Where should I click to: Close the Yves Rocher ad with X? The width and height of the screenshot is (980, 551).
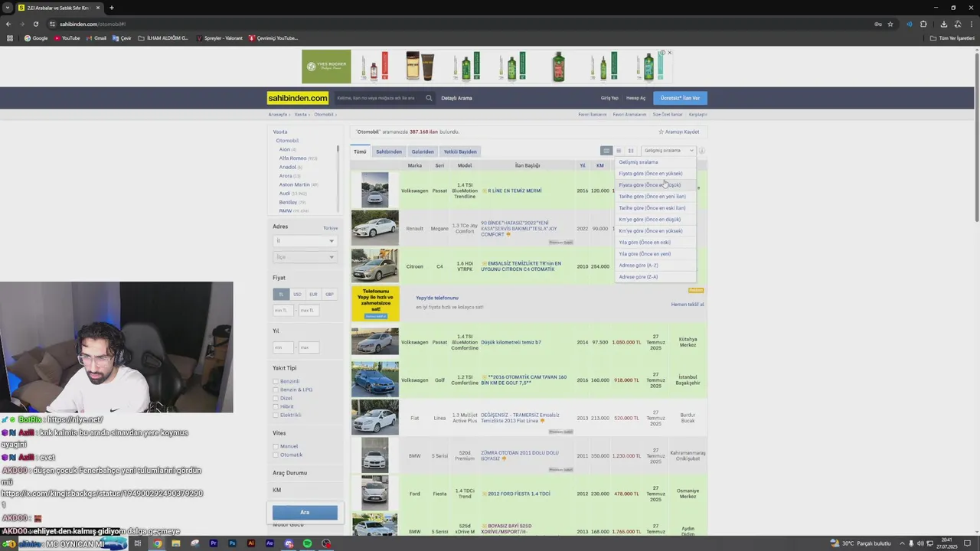[669, 53]
